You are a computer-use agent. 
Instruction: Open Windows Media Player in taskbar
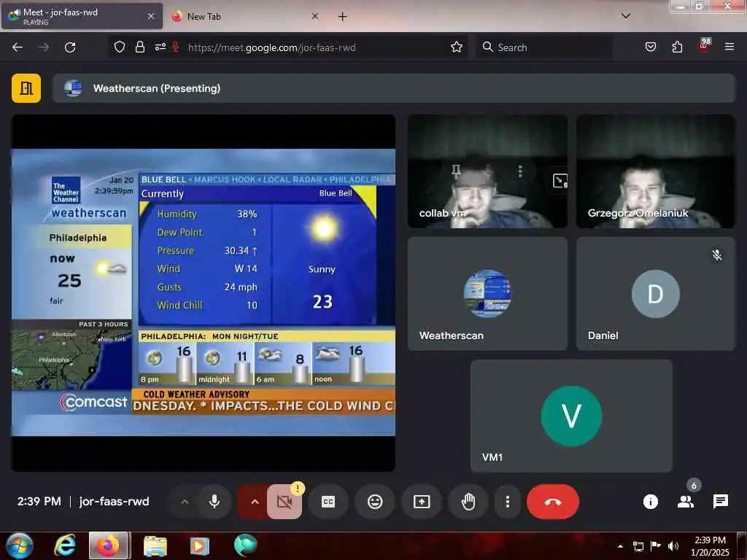tap(200, 545)
